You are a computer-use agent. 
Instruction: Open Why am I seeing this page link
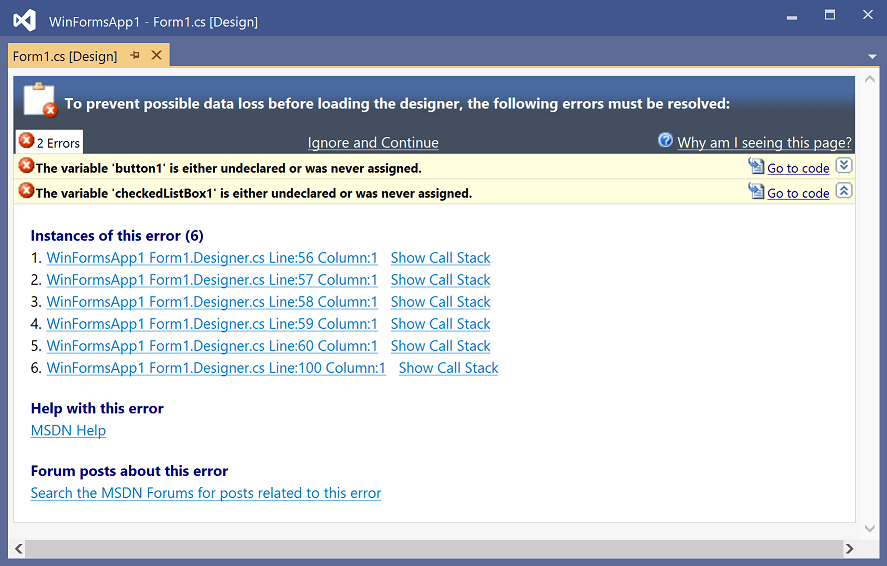[764, 142]
